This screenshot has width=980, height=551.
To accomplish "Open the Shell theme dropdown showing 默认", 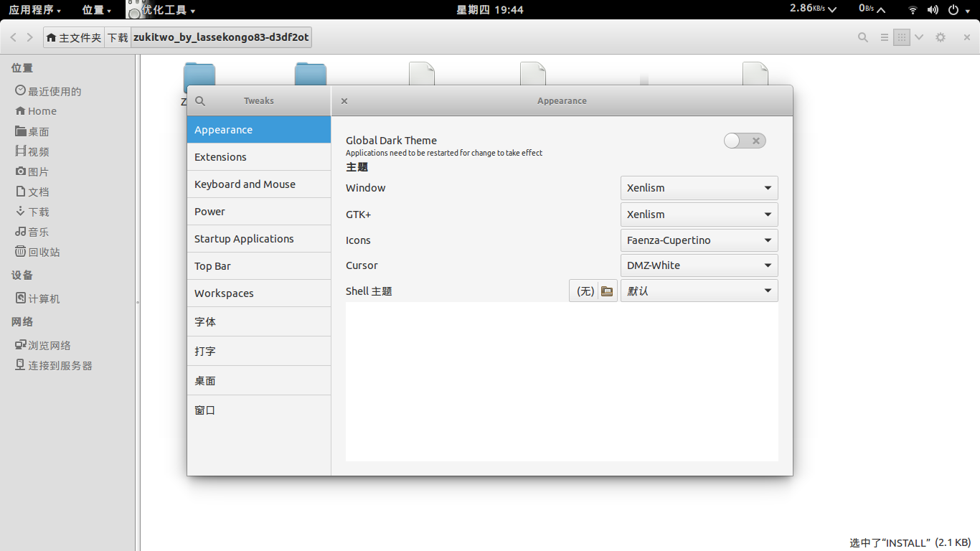I will point(699,291).
